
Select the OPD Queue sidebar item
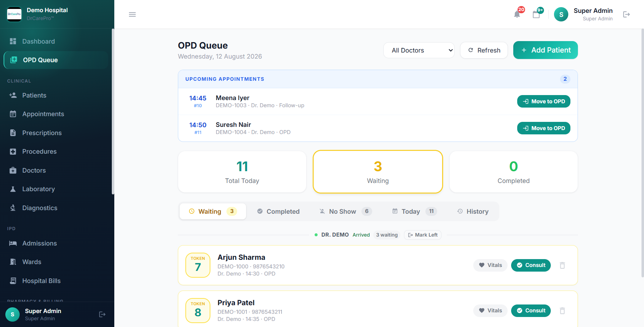pos(56,60)
